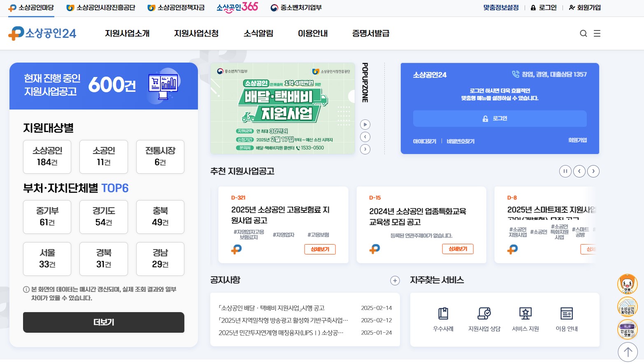
Task: Go to next recommended notice card
Action: 593,171
